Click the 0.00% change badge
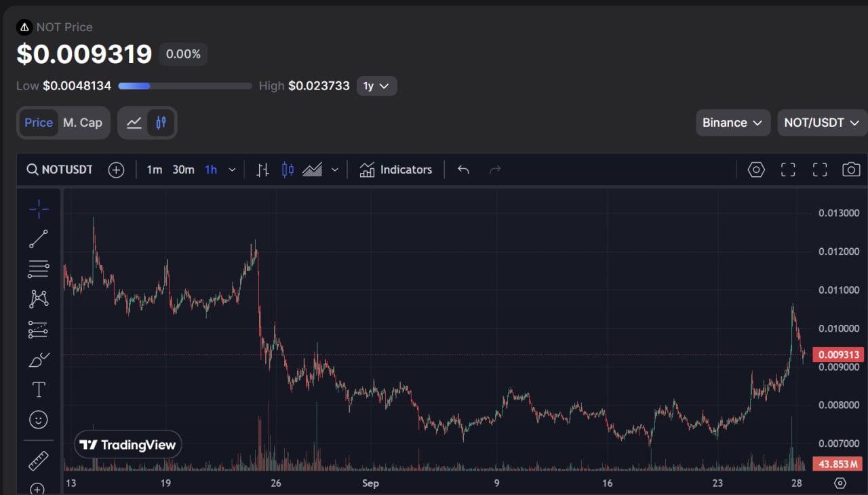 [x=183, y=54]
